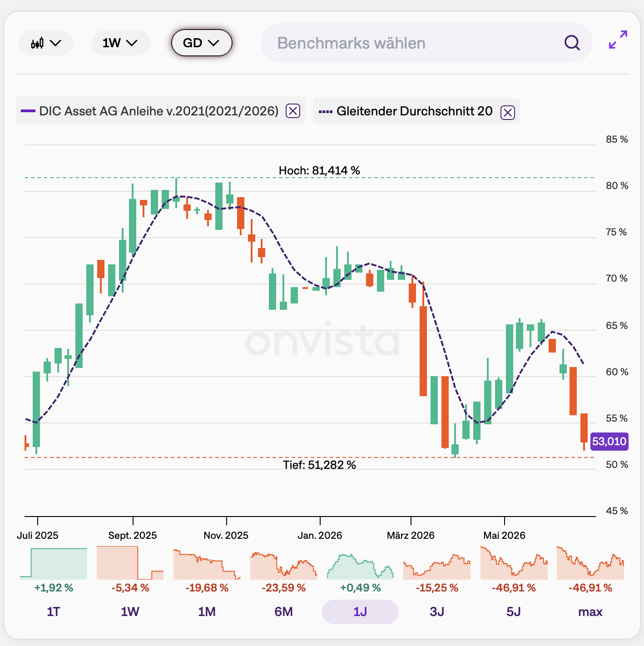Click the 45 % axis label
This screenshot has height=646, width=644.
[617, 511]
